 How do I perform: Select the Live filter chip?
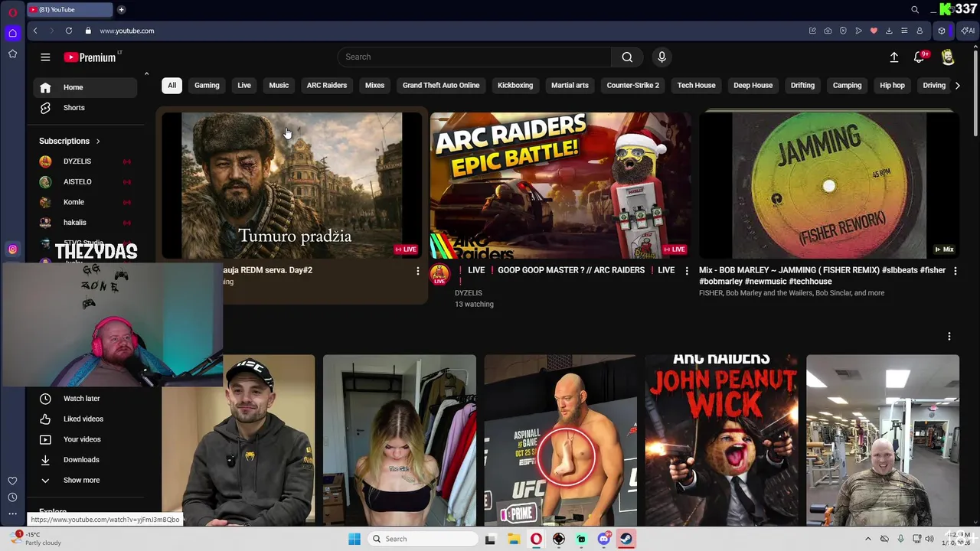(x=244, y=85)
